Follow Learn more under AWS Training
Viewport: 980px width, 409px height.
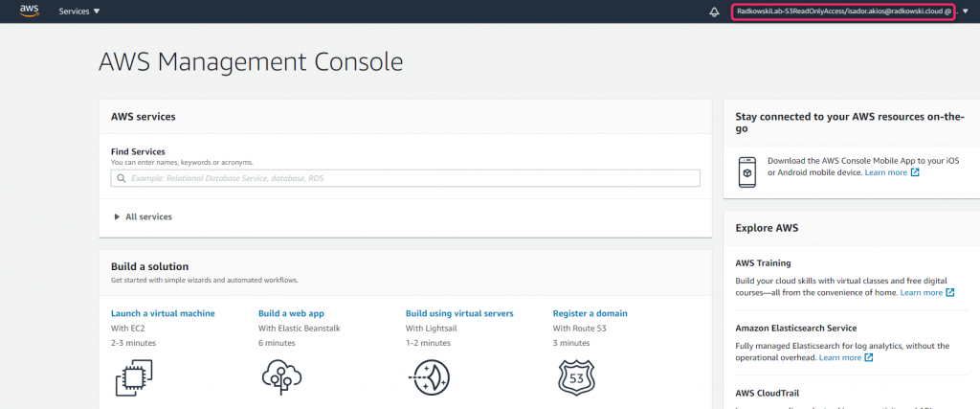click(922, 292)
